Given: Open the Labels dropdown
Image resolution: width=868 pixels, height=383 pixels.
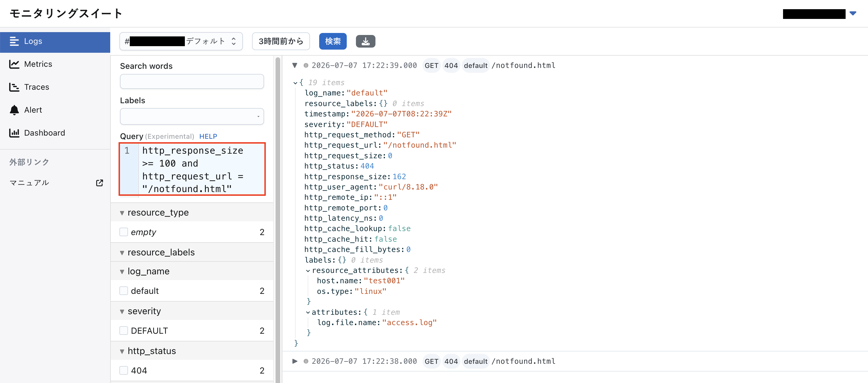Looking at the screenshot, I should pyautogui.click(x=192, y=116).
